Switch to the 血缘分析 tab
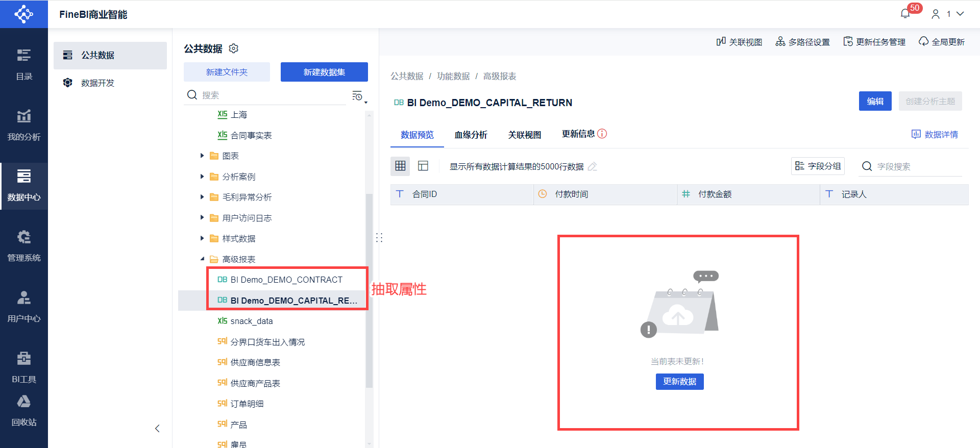 pyautogui.click(x=471, y=135)
